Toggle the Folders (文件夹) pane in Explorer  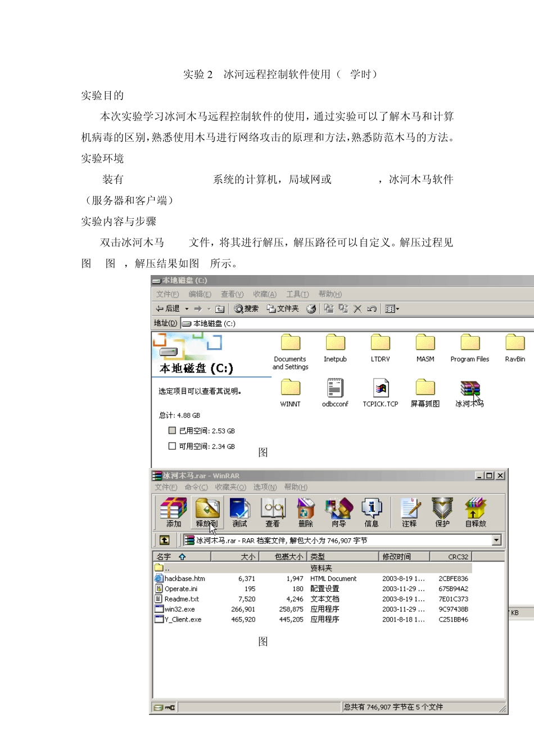coord(283,309)
